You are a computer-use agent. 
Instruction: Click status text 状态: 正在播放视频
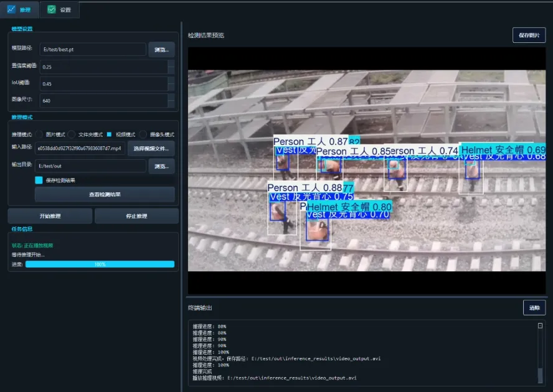32,245
